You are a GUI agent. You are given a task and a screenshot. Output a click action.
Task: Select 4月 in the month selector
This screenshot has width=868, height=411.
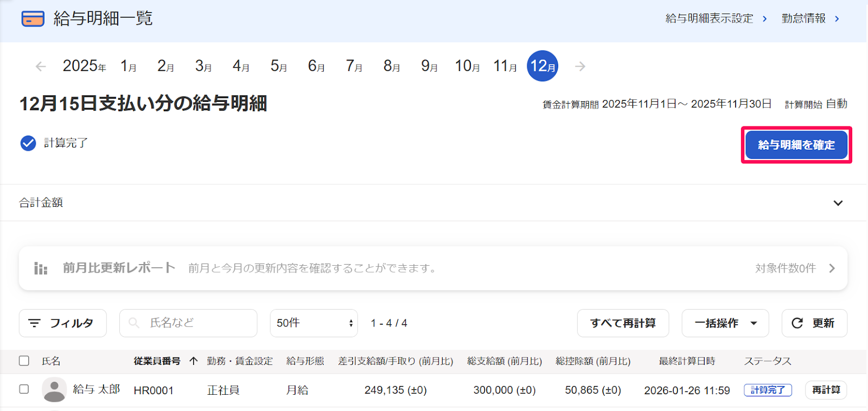pyautogui.click(x=241, y=66)
